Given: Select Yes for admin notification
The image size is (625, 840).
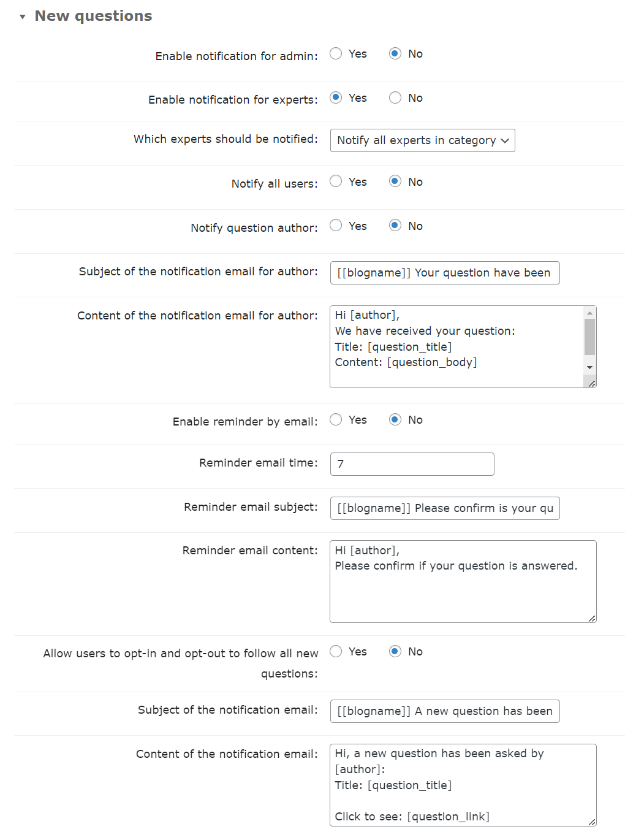Looking at the screenshot, I should point(336,54).
